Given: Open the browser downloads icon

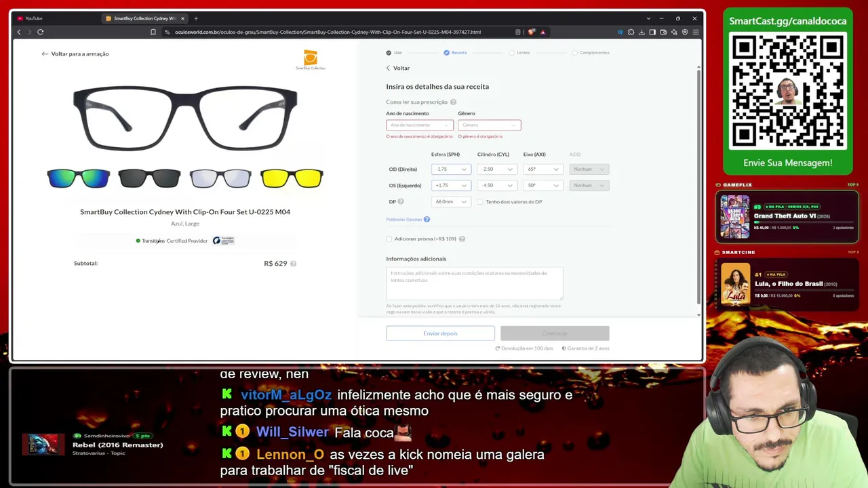Looking at the screenshot, I should coord(642,32).
